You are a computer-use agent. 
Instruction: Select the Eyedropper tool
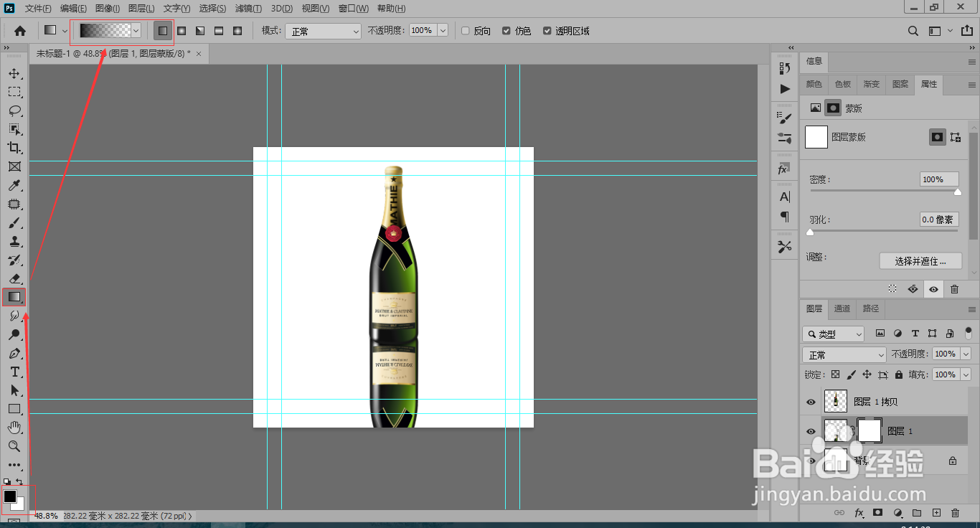pyautogui.click(x=14, y=186)
